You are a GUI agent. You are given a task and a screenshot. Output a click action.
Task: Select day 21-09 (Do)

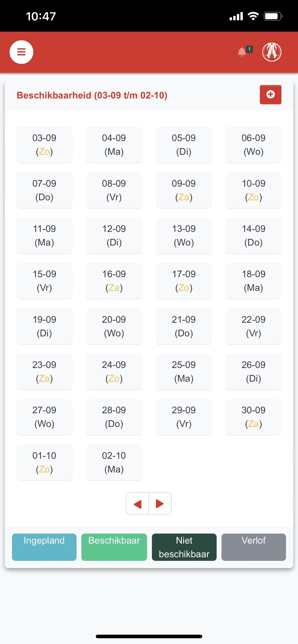tap(184, 326)
